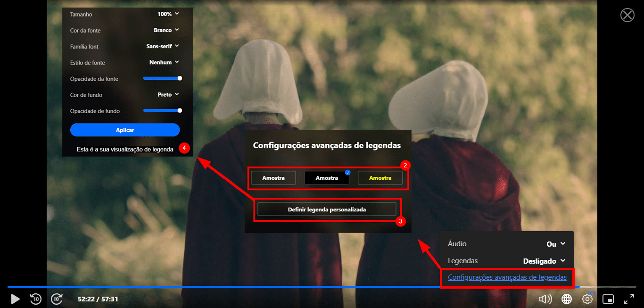This screenshot has width=644, height=308.
Task: Click the Legendas label
Action: 462,261
